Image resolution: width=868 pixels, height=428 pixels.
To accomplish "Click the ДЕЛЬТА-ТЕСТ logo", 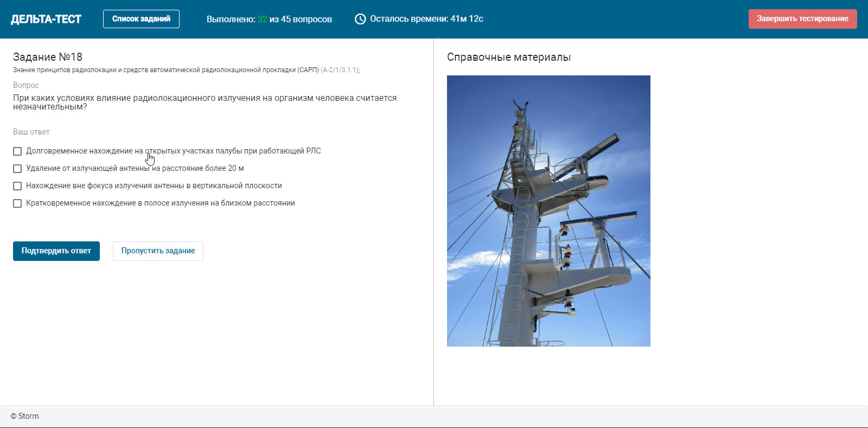I will 46,19.
